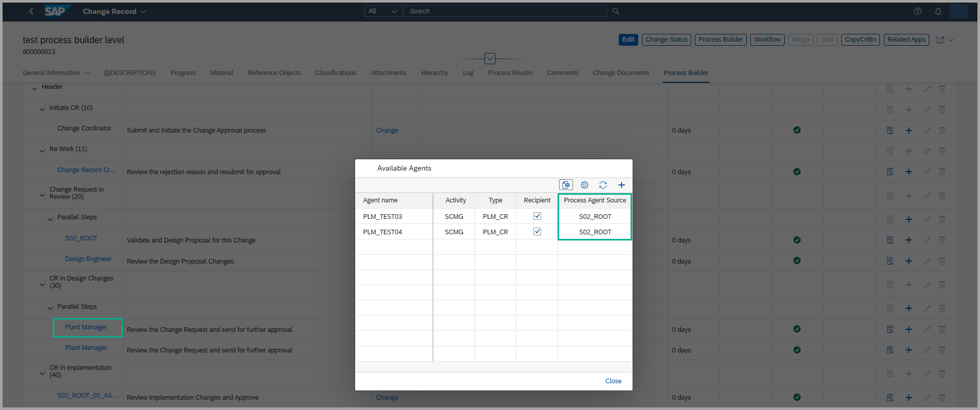Click in the top Search field
The height and width of the screenshot is (410, 980).
click(x=505, y=11)
